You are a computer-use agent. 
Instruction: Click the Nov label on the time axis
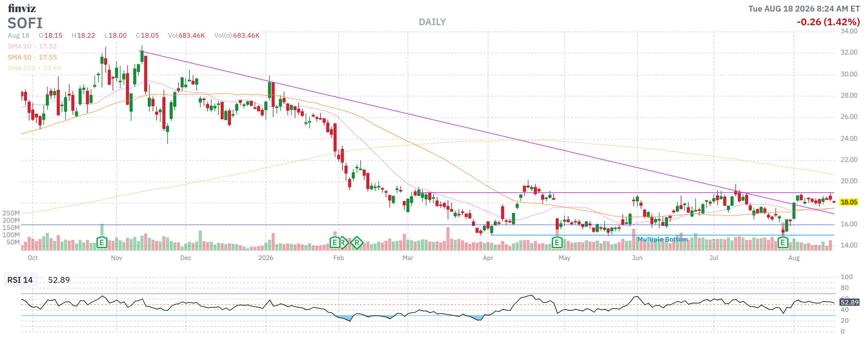pos(117,258)
